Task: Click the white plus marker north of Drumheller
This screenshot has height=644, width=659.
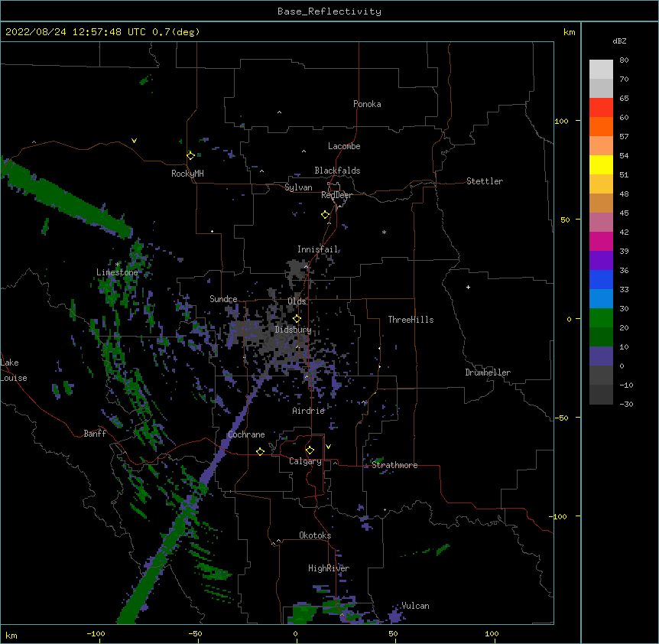Action: tap(468, 287)
